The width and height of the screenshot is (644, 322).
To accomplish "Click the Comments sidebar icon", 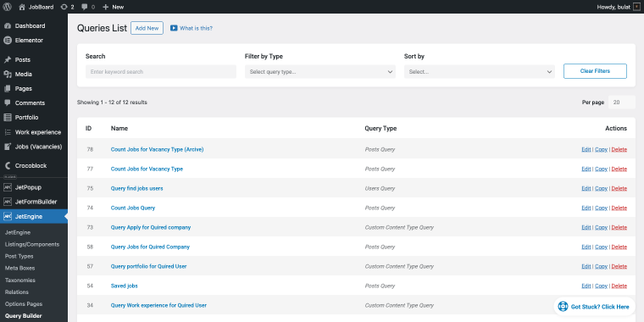I will 8,103.
